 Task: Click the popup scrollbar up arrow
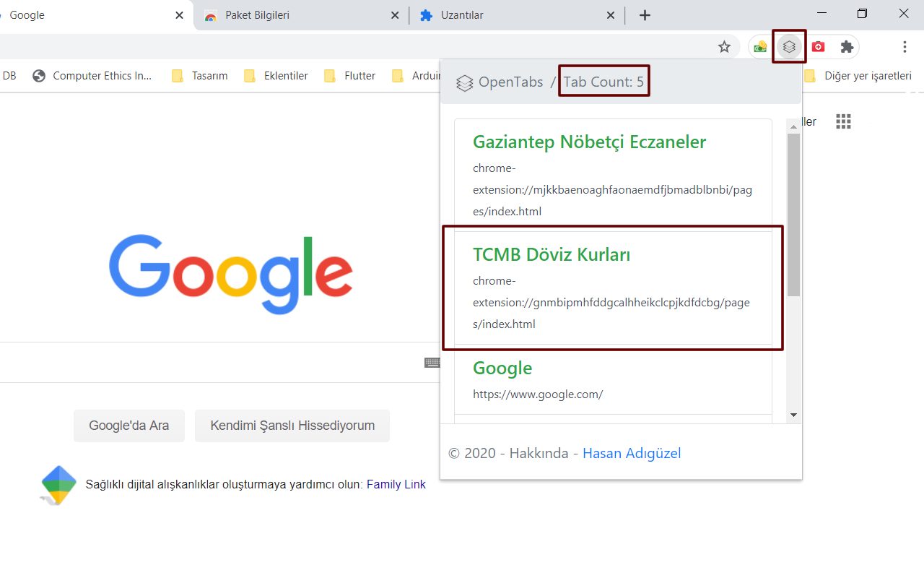(x=793, y=126)
